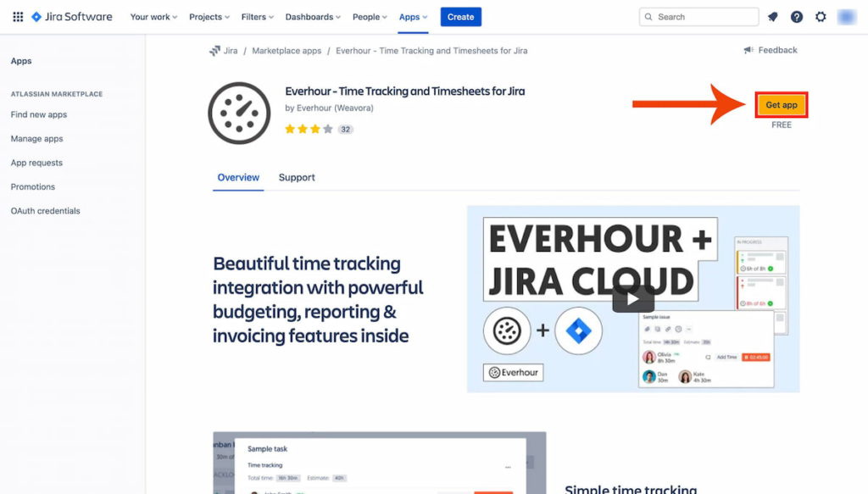This screenshot has height=494, width=868.
Task: Open Jira settings via the gear icon
Action: tap(819, 15)
